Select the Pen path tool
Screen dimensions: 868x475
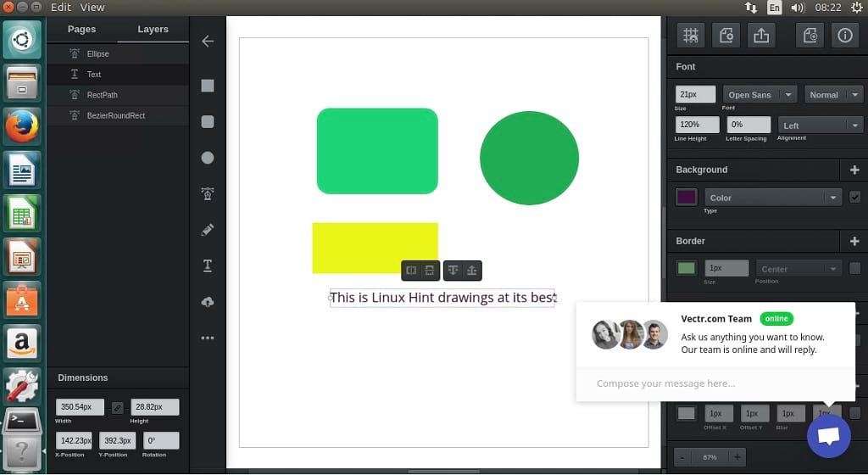point(208,194)
